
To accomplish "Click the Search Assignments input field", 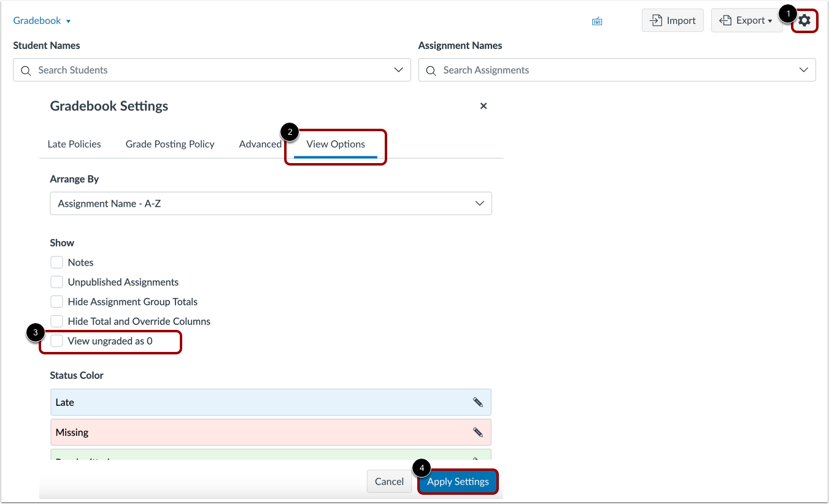I will coord(552,70).
